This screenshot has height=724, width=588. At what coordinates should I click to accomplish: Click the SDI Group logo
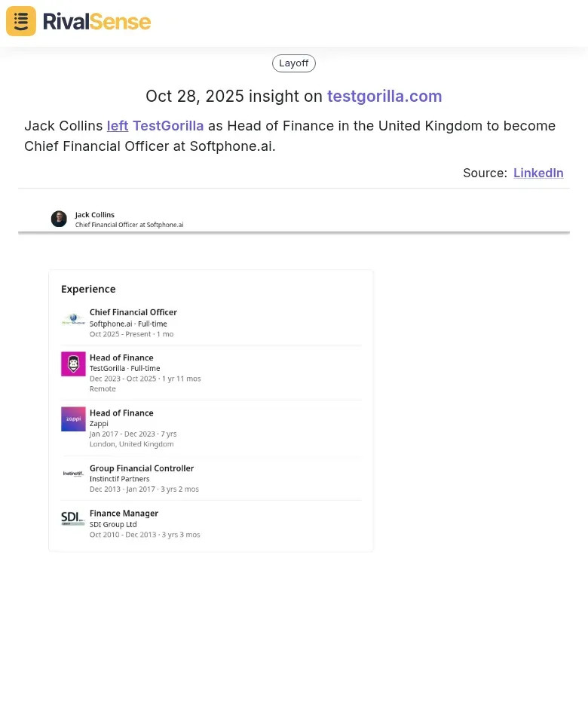click(x=73, y=519)
